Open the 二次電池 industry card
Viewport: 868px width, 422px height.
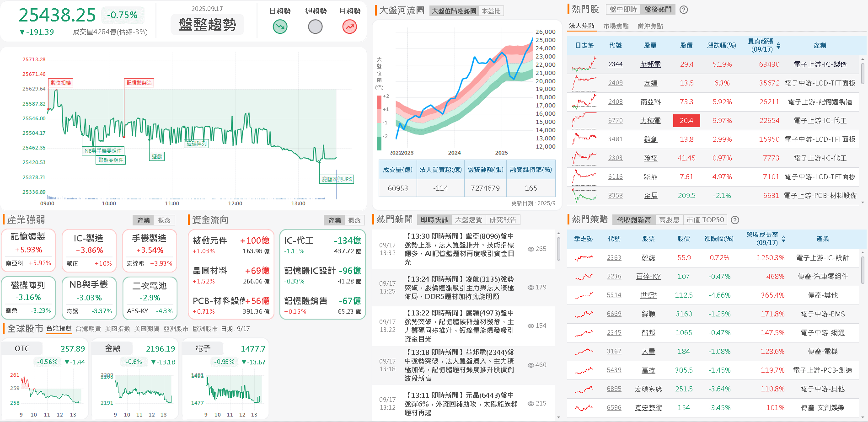149,298
